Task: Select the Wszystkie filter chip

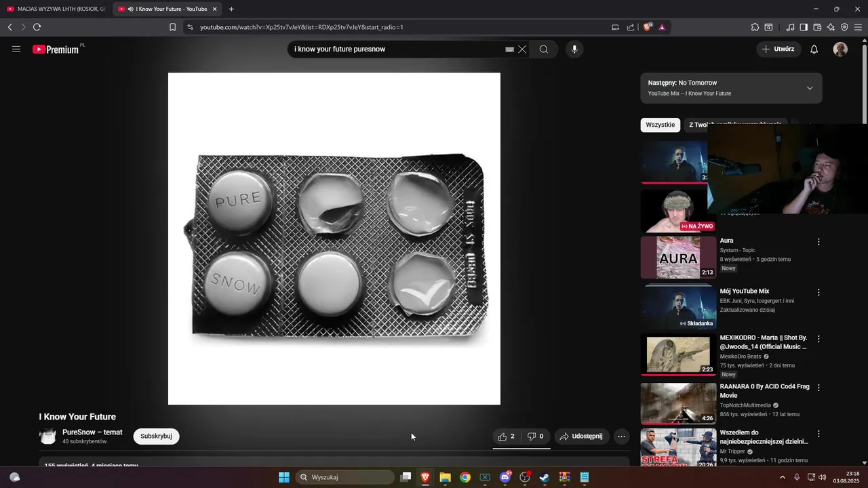Action: tap(660, 125)
